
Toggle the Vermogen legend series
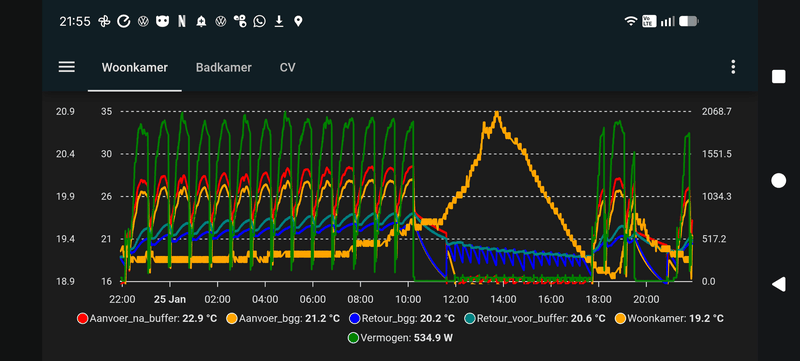(400, 338)
